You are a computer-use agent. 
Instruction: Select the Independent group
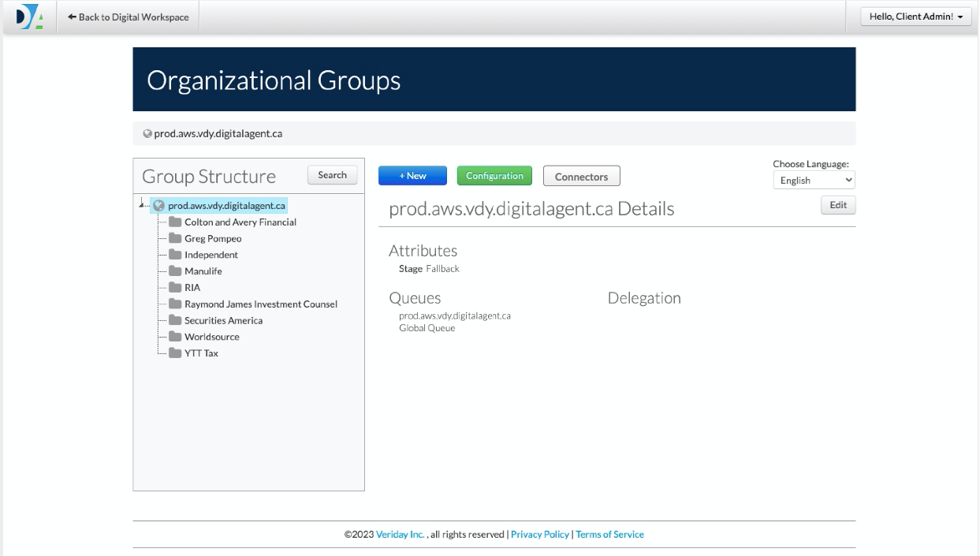click(x=211, y=255)
